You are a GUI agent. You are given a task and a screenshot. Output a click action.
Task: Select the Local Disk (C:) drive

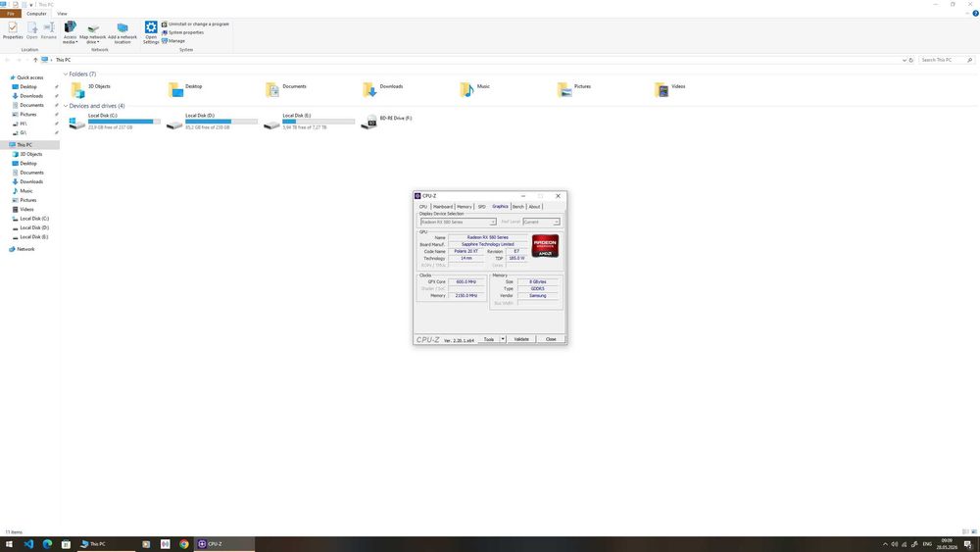(x=115, y=122)
